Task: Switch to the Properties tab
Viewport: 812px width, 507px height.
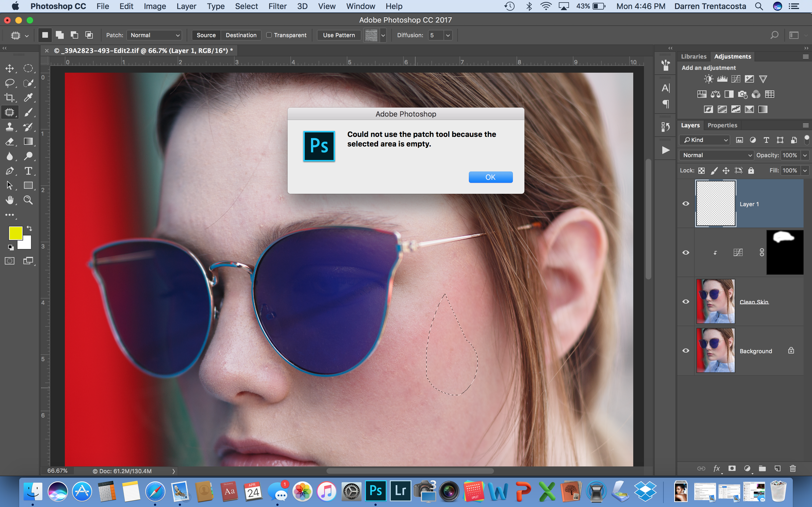Action: (722, 125)
